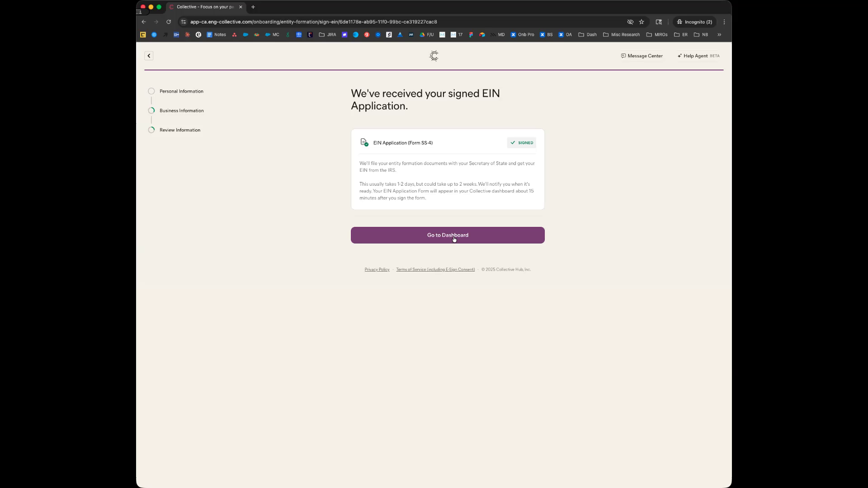868x488 pixels.
Task: Open Chrome's three-dot menu
Action: pos(724,22)
